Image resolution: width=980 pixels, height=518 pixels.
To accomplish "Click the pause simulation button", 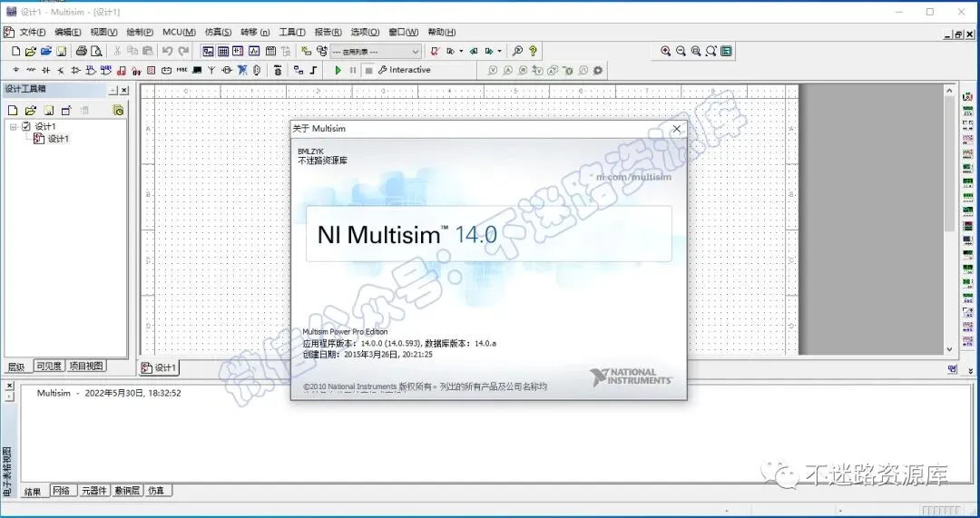I will coord(353,71).
